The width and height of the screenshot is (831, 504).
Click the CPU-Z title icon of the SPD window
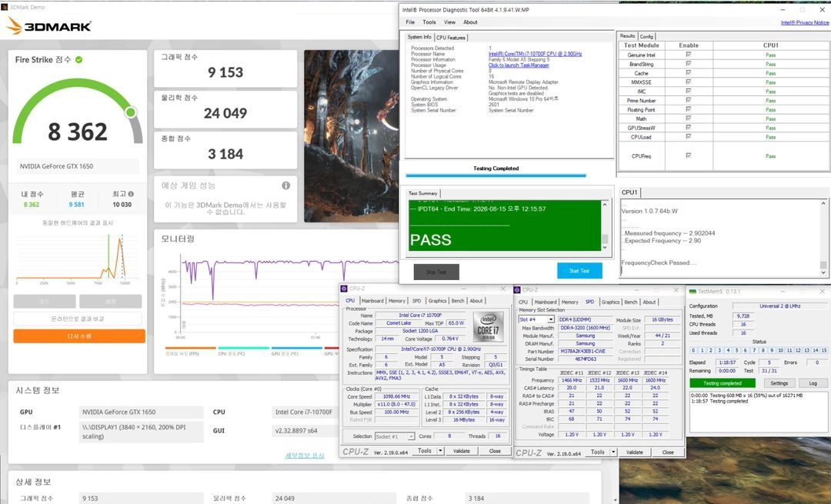[517, 290]
